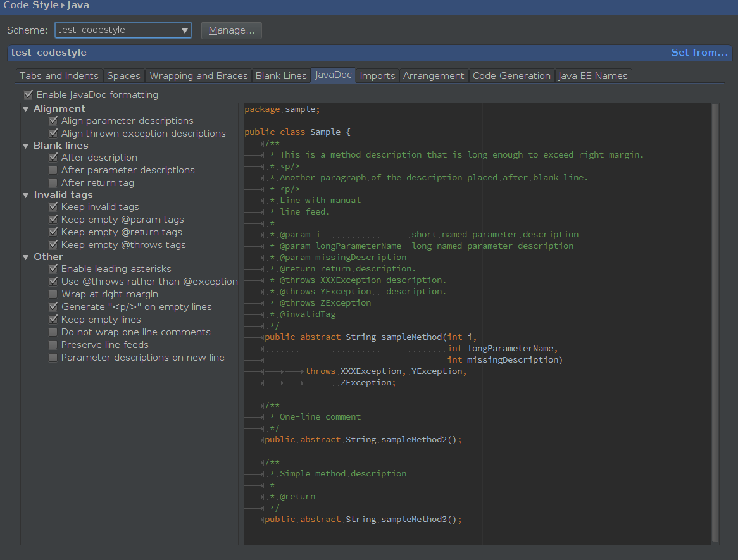
Task: Disable Use @throws rather than @exception
Action: (x=53, y=281)
